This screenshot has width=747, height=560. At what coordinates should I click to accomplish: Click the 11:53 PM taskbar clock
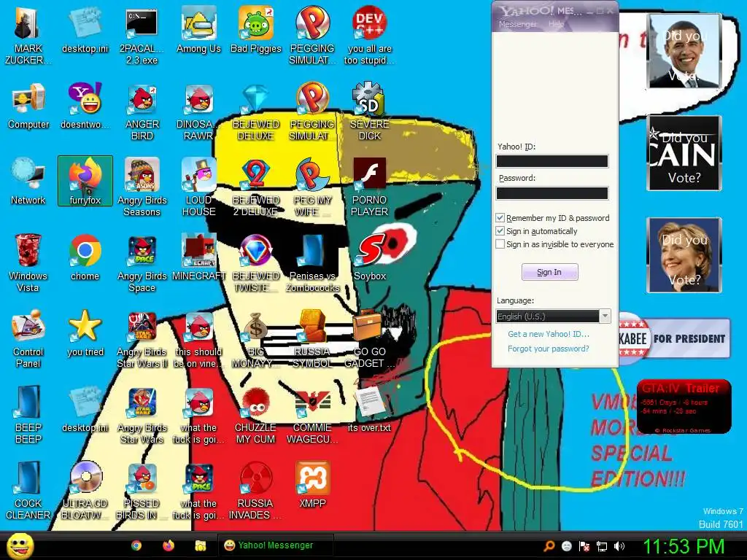pos(684,545)
